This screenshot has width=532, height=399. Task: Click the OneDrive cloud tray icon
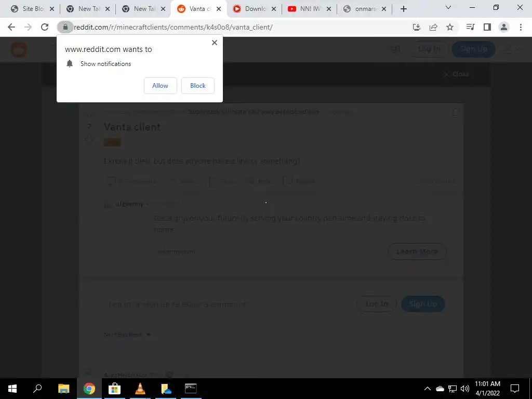click(440, 389)
